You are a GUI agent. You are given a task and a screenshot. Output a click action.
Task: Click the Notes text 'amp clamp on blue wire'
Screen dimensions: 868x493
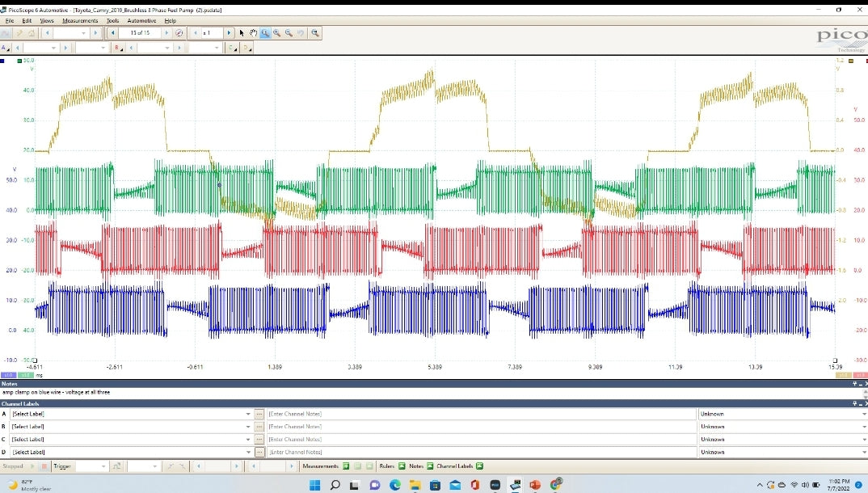click(x=32, y=392)
